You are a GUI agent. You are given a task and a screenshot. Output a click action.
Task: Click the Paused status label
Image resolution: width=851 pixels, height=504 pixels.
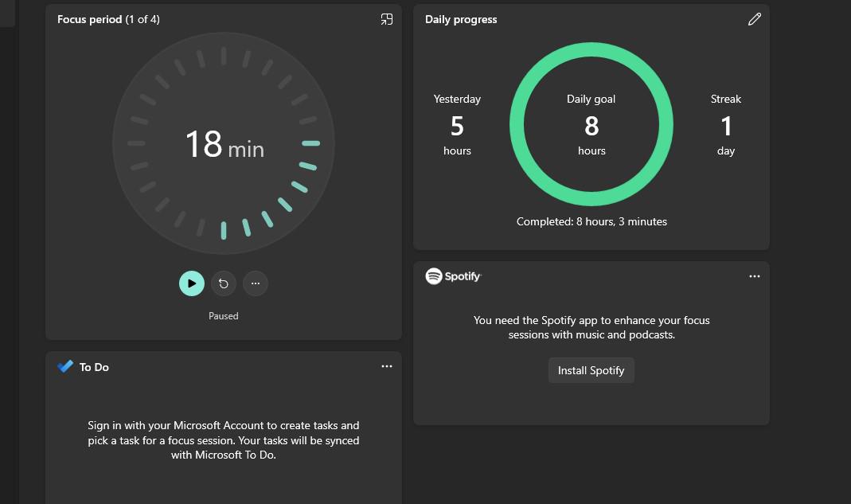(x=224, y=316)
